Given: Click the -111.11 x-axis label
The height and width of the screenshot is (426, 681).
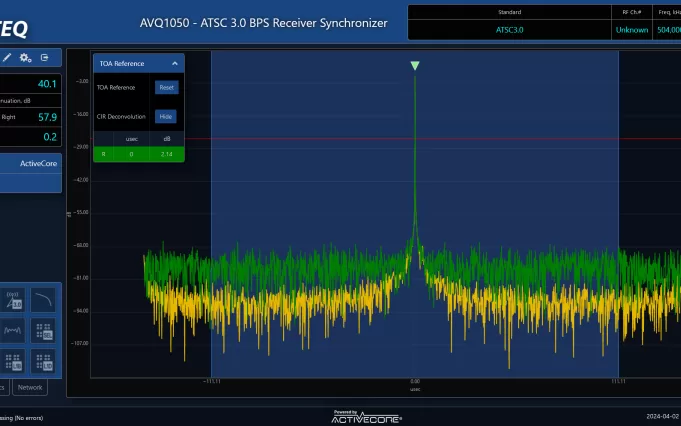Looking at the screenshot, I should [212, 381].
